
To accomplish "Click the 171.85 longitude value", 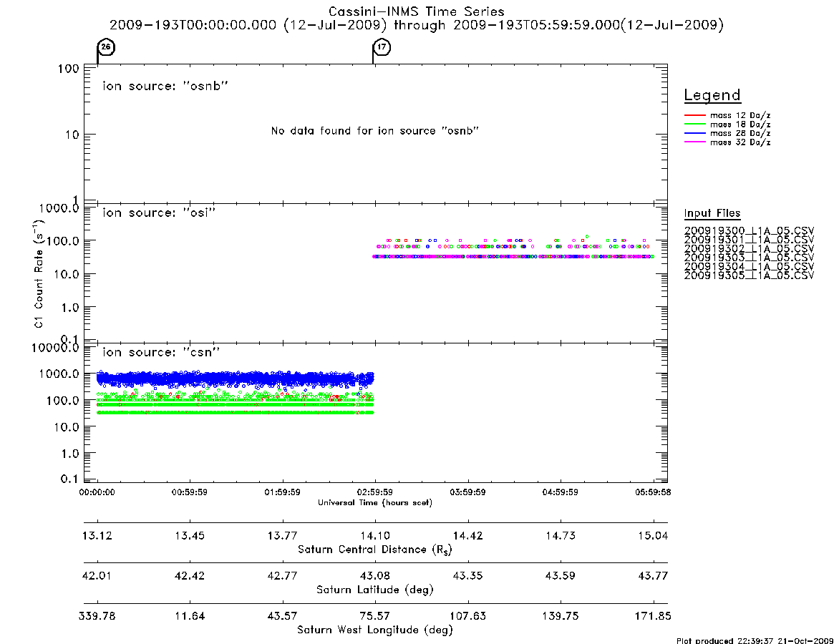I will pos(653,616).
